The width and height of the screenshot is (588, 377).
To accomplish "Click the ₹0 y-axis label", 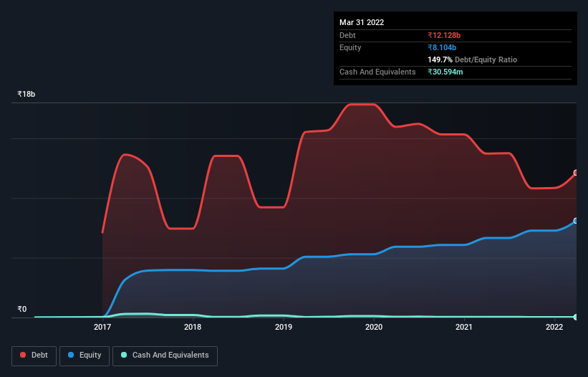I will 22,309.
